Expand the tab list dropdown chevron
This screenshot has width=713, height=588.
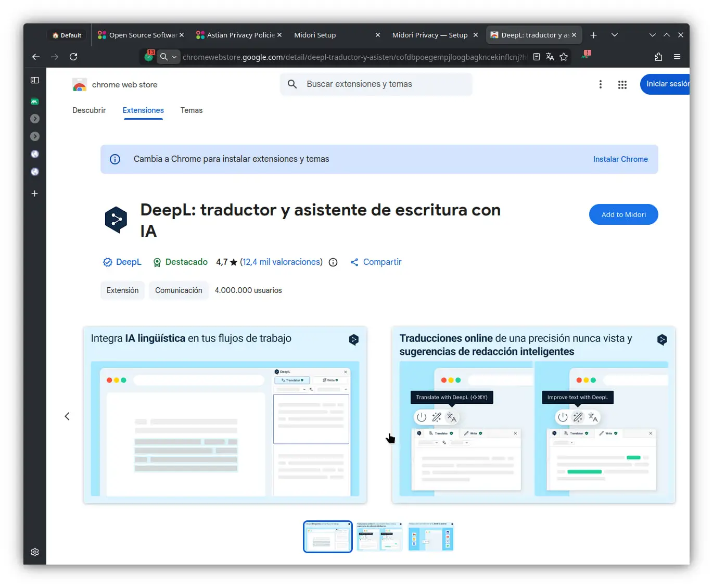(x=615, y=35)
